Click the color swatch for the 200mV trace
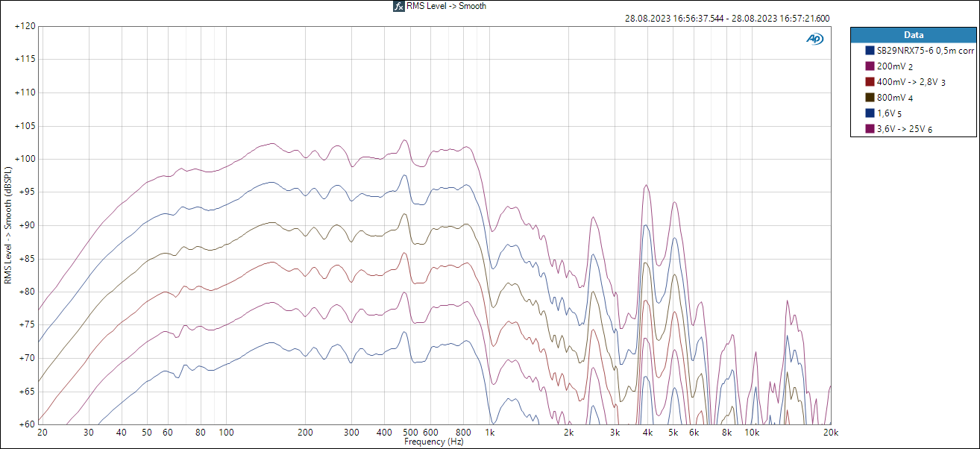 point(870,66)
